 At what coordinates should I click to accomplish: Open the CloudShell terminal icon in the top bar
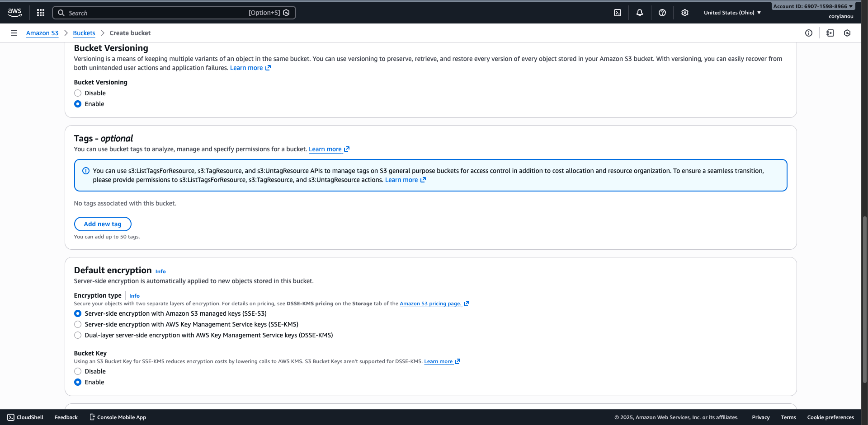point(618,12)
